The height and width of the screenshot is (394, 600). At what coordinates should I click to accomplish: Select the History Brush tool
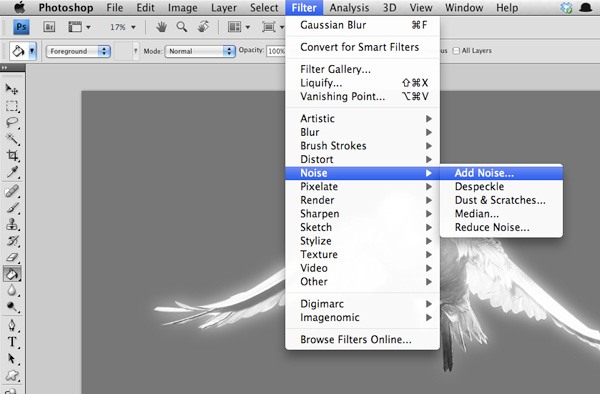click(x=12, y=241)
